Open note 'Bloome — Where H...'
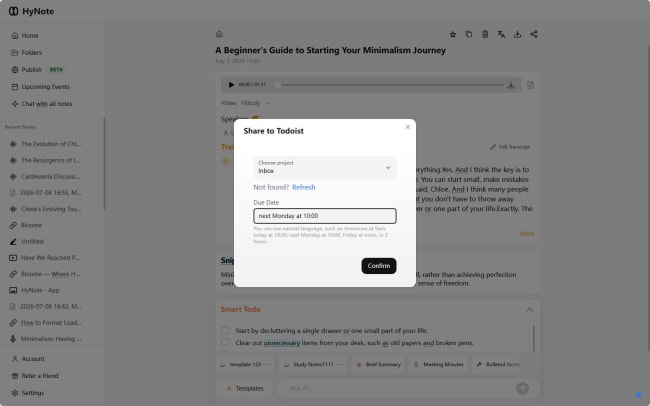This screenshot has width=650, height=406. point(45,274)
